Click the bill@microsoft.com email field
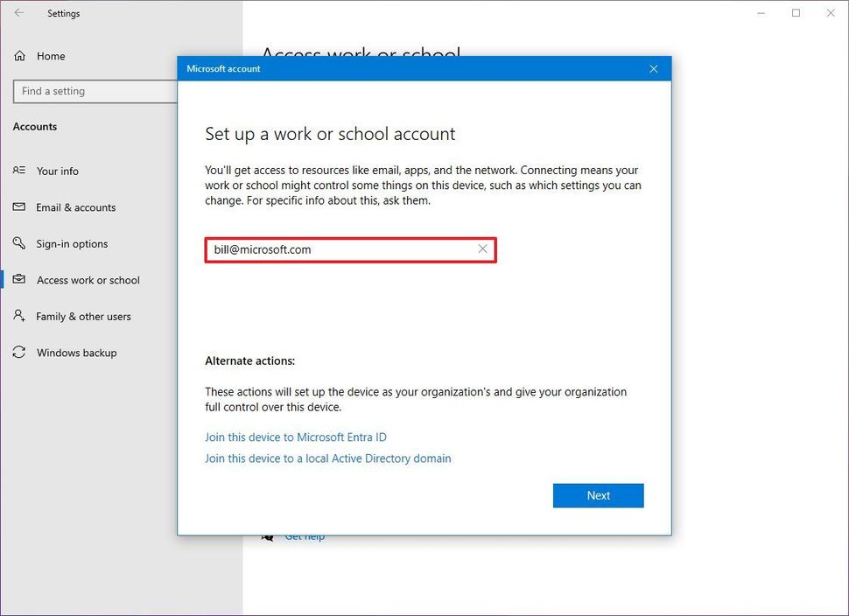 (x=341, y=249)
